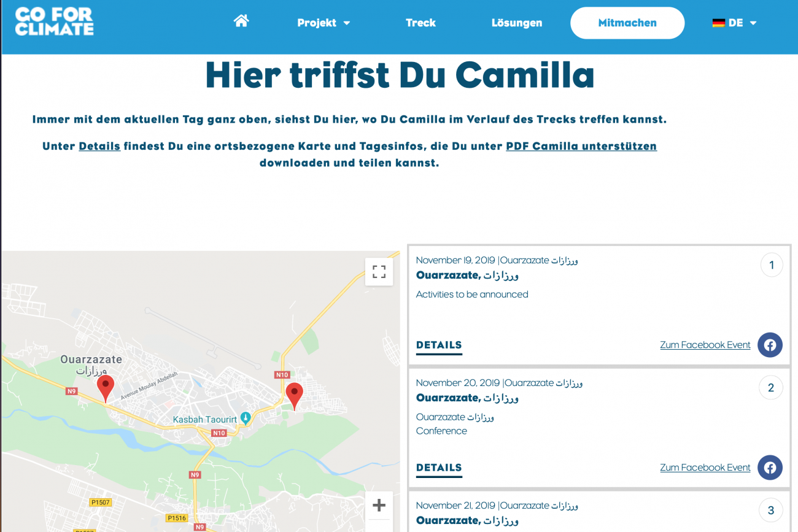The height and width of the screenshot is (532, 798).
Task: Go to the Lösungen page
Action: (517, 23)
